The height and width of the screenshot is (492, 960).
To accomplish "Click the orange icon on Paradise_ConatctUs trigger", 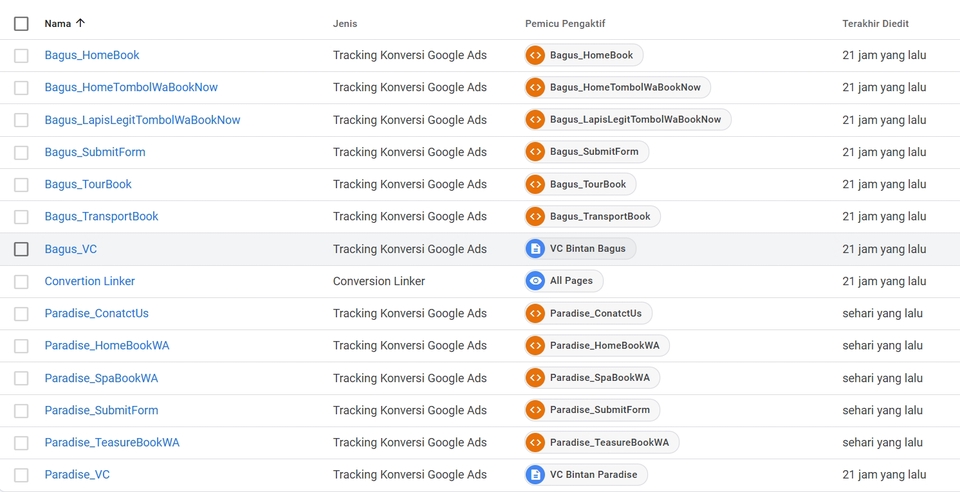I will click(x=535, y=314).
